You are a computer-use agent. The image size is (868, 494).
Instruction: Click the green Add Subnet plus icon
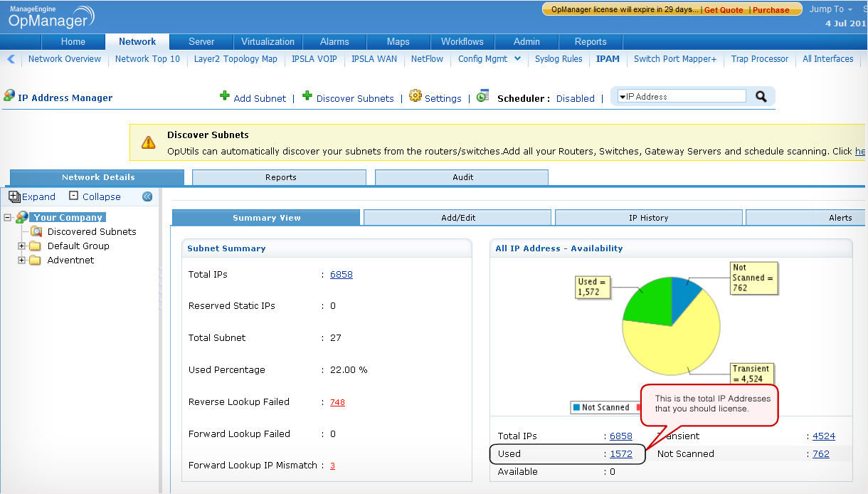225,96
